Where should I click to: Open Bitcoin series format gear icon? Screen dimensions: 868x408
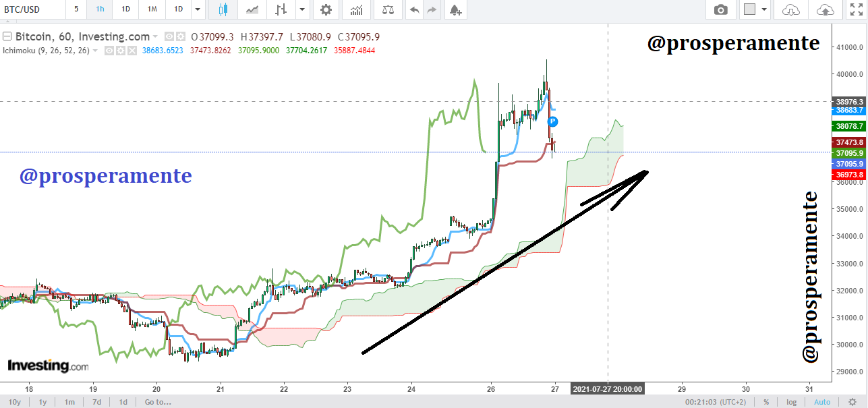point(181,36)
